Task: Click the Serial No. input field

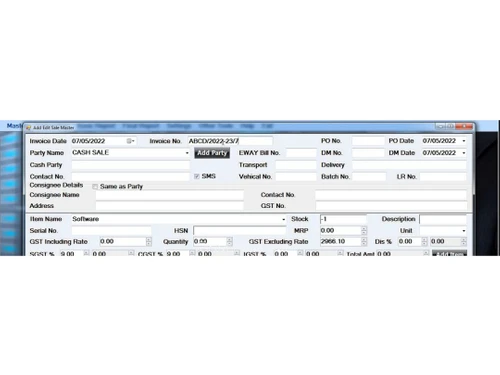Action: point(111,231)
